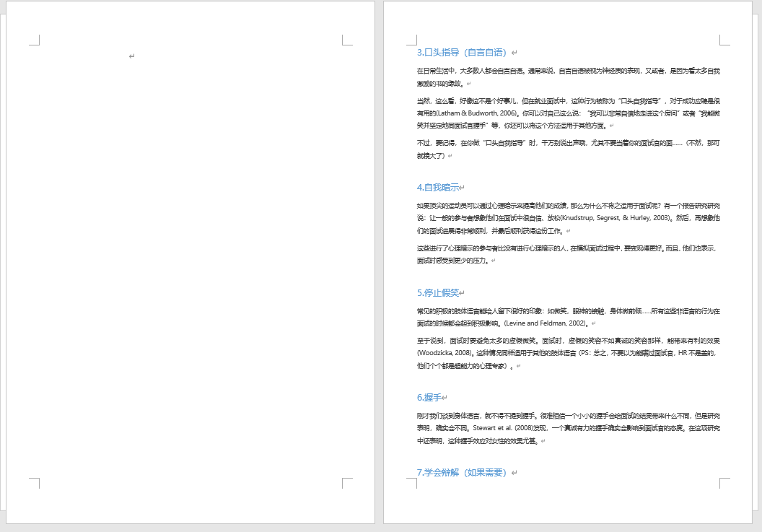Click the Woodzicka 2008 citation text
This screenshot has width=762, height=532.
point(440,351)
